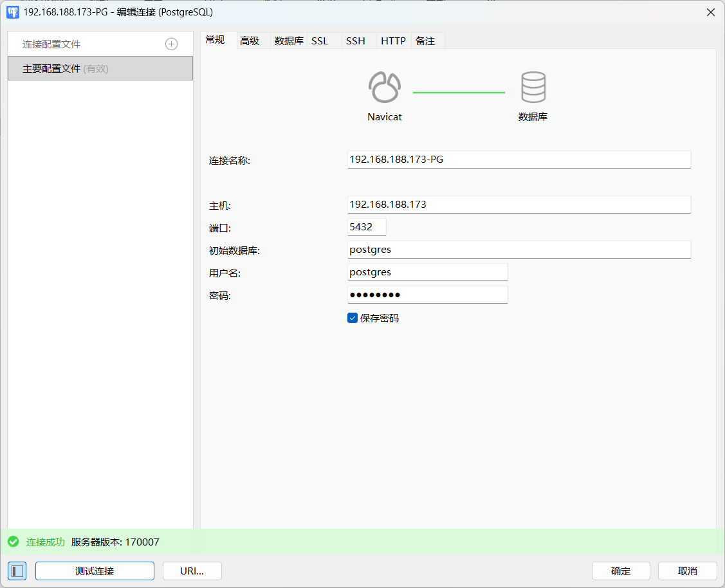Click the PostgreSQL elephant icon in title bar
Screen dimensions: 725x588
pos(12,12)
